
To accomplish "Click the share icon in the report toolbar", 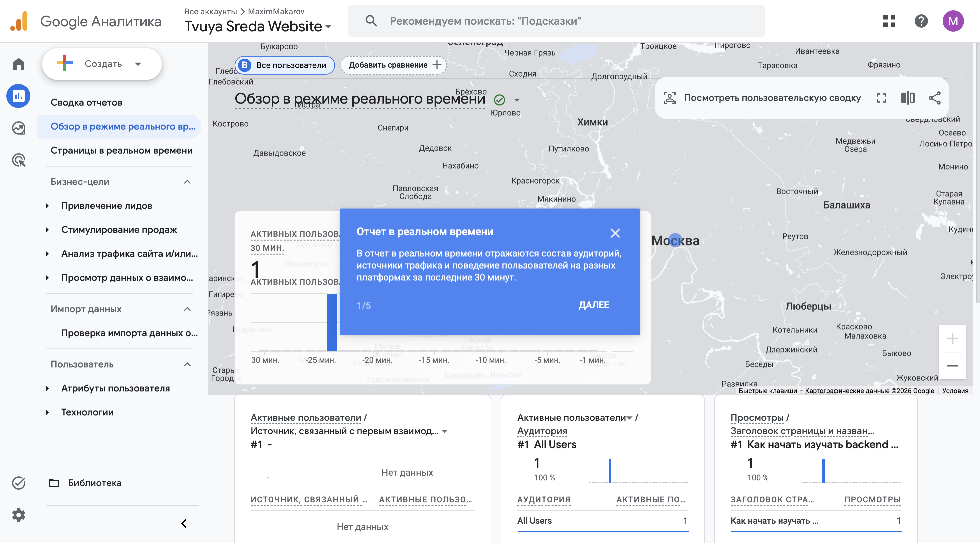I will point(935,98).
